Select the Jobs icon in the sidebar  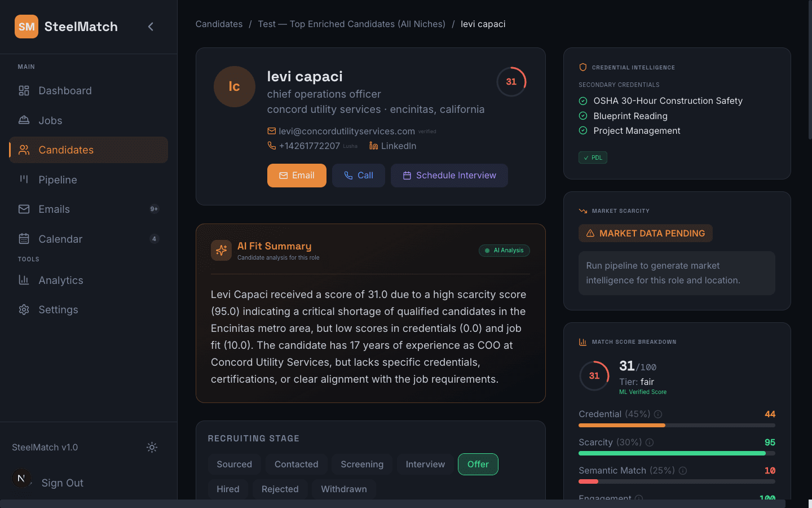[24, 120]
